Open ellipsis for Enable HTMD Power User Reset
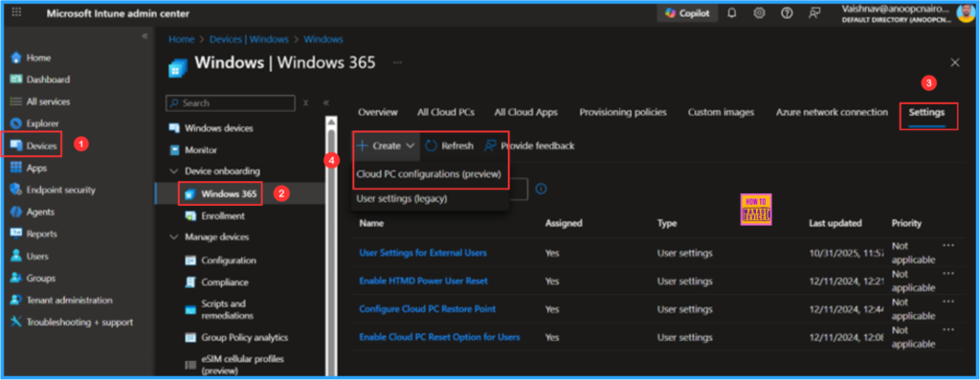The height and width of the screenshot is (380, 980). coord(948,274)
